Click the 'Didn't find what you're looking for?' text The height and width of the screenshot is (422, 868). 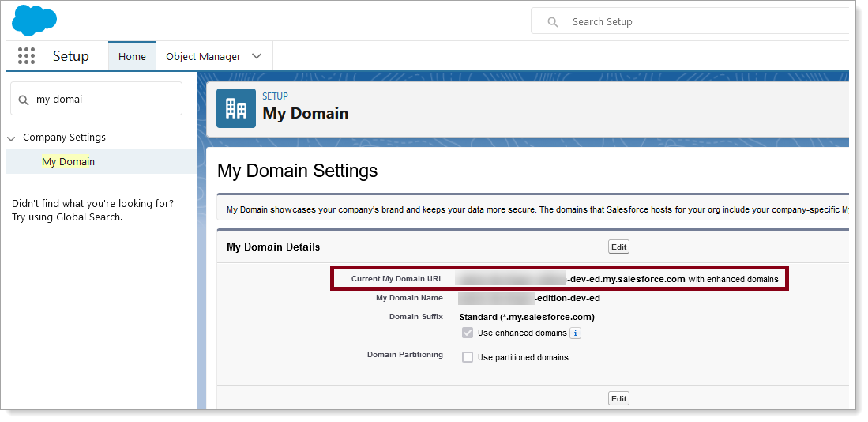(92, 204)
